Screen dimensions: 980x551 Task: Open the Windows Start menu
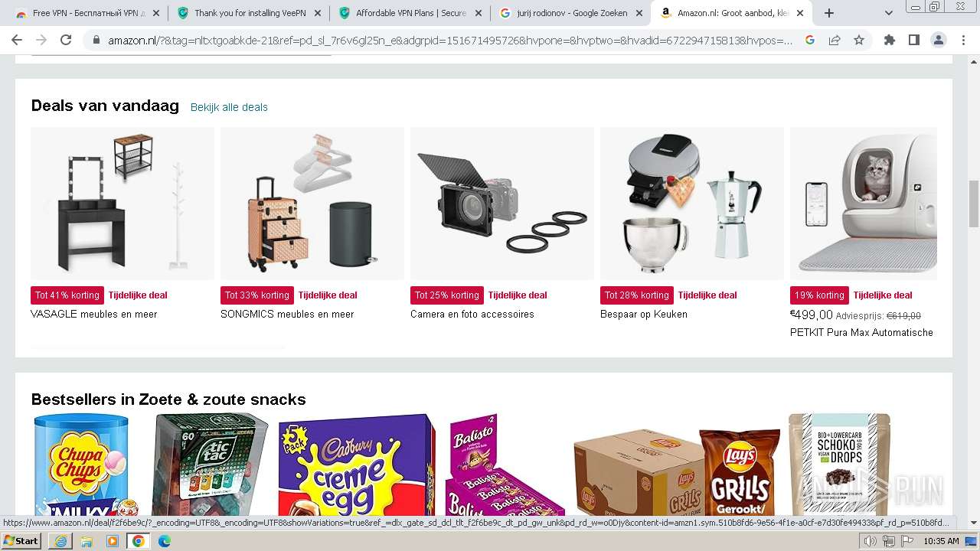(21, 541)
